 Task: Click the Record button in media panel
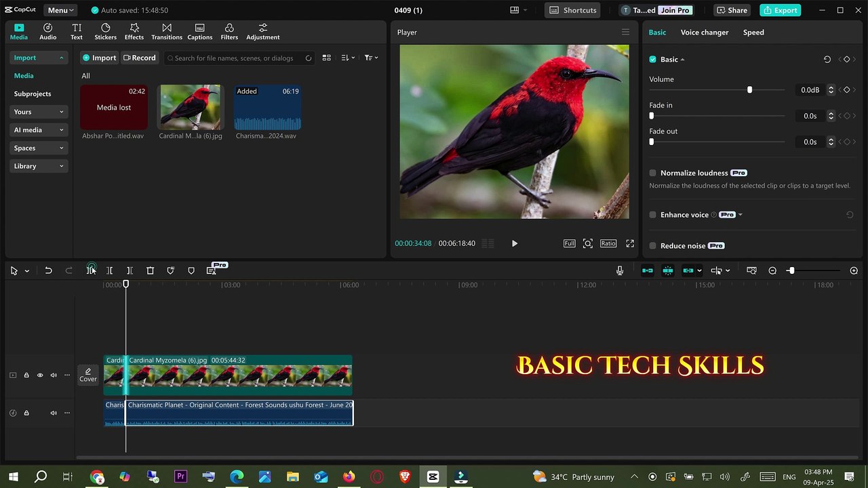tap(140, 58)
